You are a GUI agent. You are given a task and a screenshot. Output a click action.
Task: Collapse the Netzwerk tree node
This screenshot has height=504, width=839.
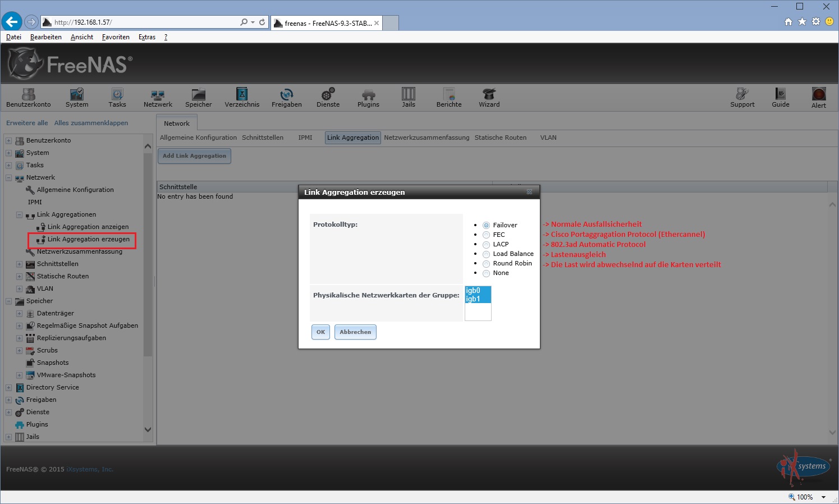pos(8,177)
